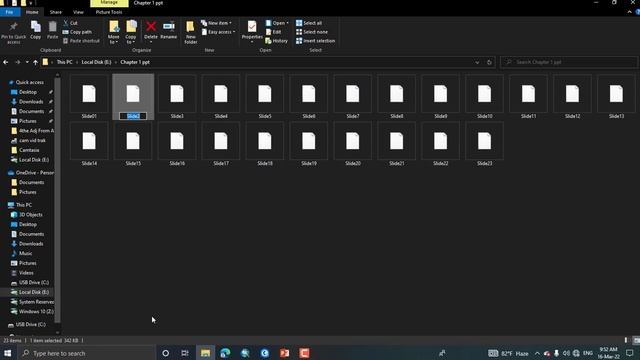640x360 pixels.
Task: Click the Paste ribbon icon
Action: (x=53, y=27)
